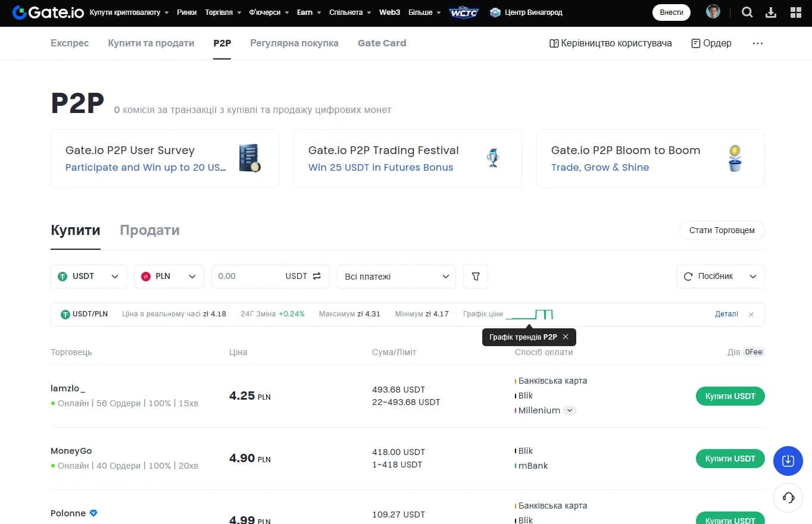Open the user avatar profile
This screenshot has height=524, width=812.
click(x=713, y=12)
